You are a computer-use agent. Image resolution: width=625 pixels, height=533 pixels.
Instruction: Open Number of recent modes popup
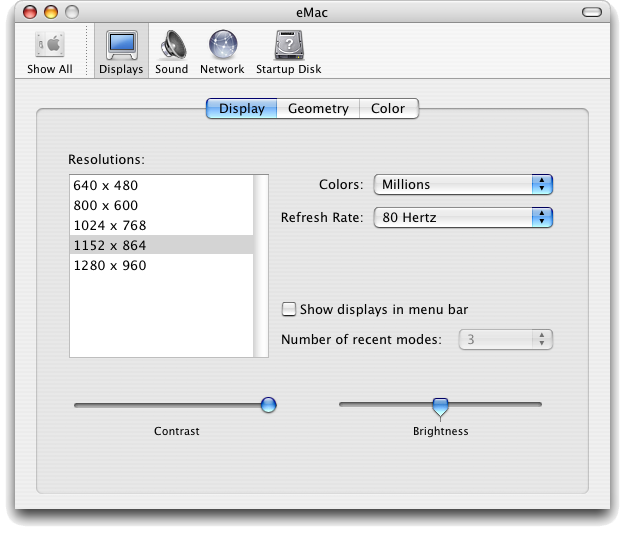(x=505, y=340)
